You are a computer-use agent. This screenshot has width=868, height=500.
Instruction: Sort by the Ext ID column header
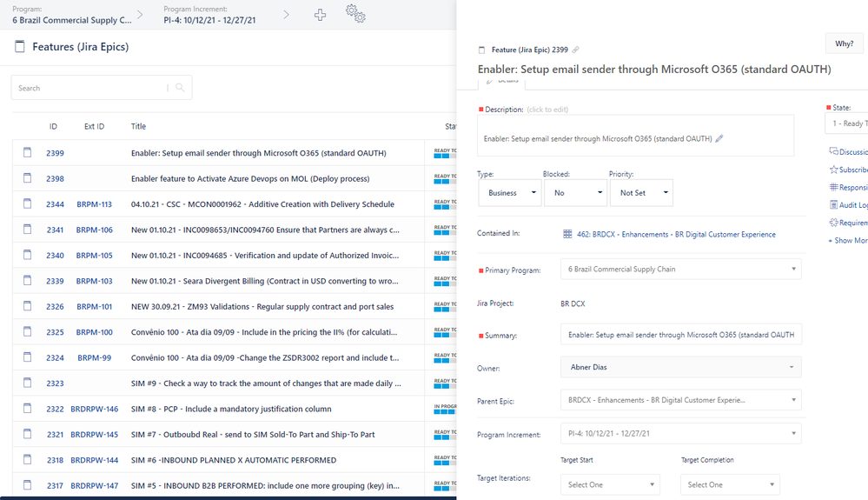(94, 126)
